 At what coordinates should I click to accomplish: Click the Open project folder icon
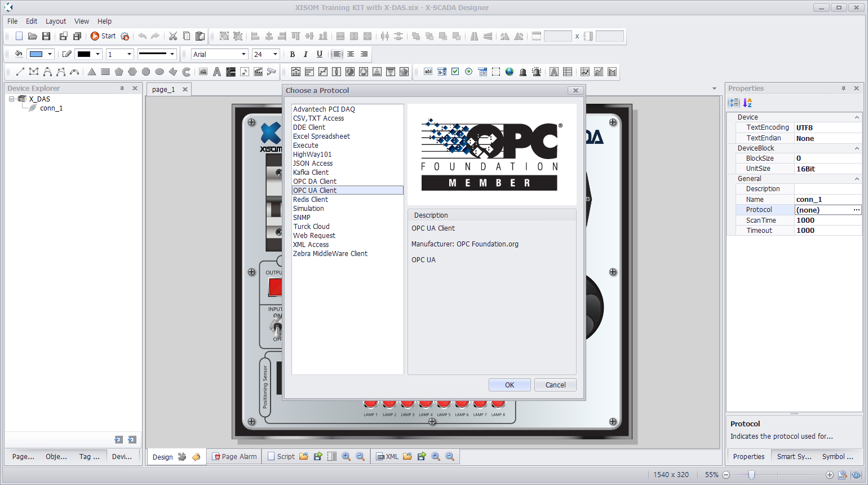coord(33,36)
